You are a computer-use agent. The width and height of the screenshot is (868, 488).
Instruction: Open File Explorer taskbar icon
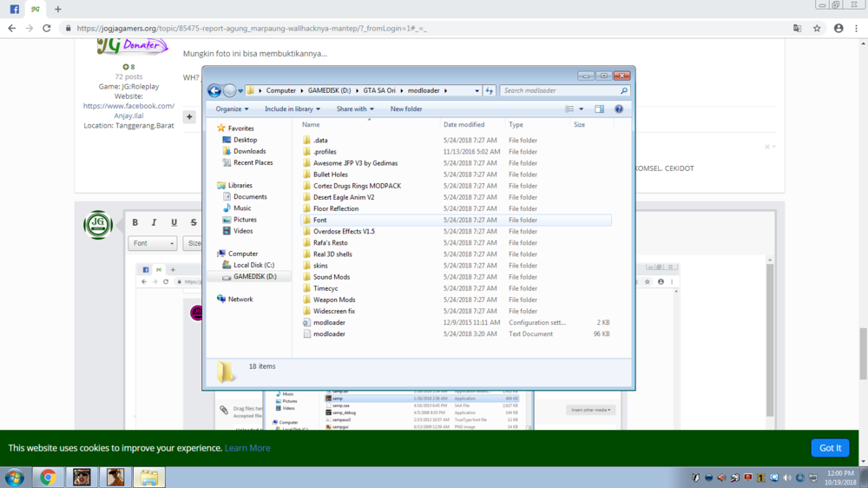click(x=149, y=478)
